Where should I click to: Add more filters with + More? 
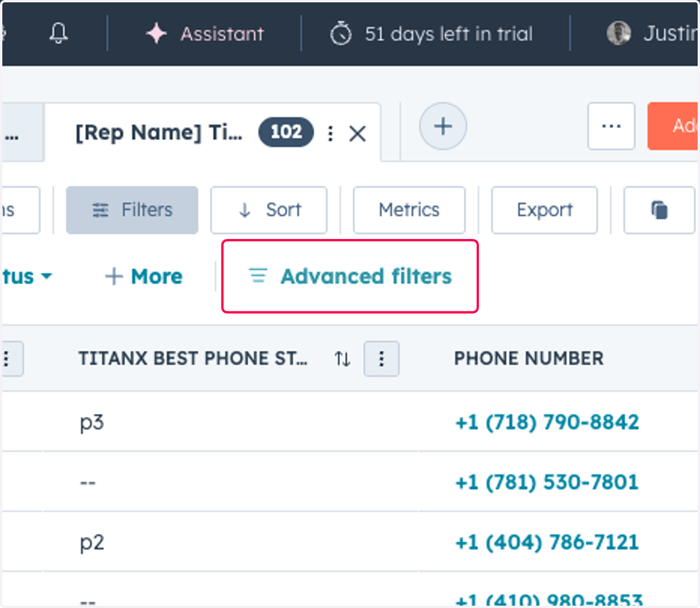click(143, 276)
